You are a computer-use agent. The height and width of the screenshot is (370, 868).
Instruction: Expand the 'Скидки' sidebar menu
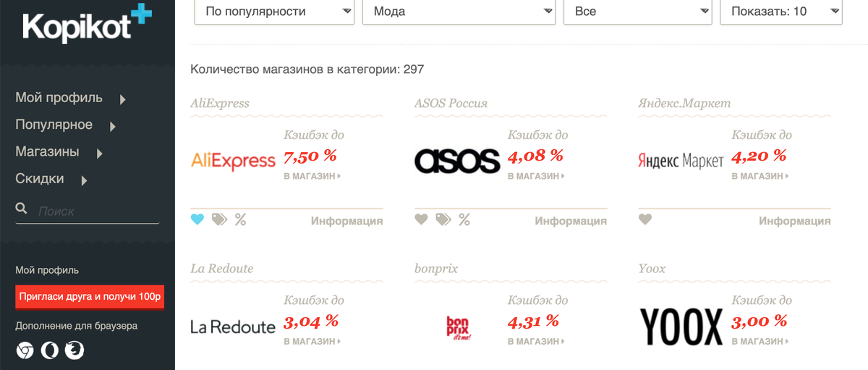[51, 179]
